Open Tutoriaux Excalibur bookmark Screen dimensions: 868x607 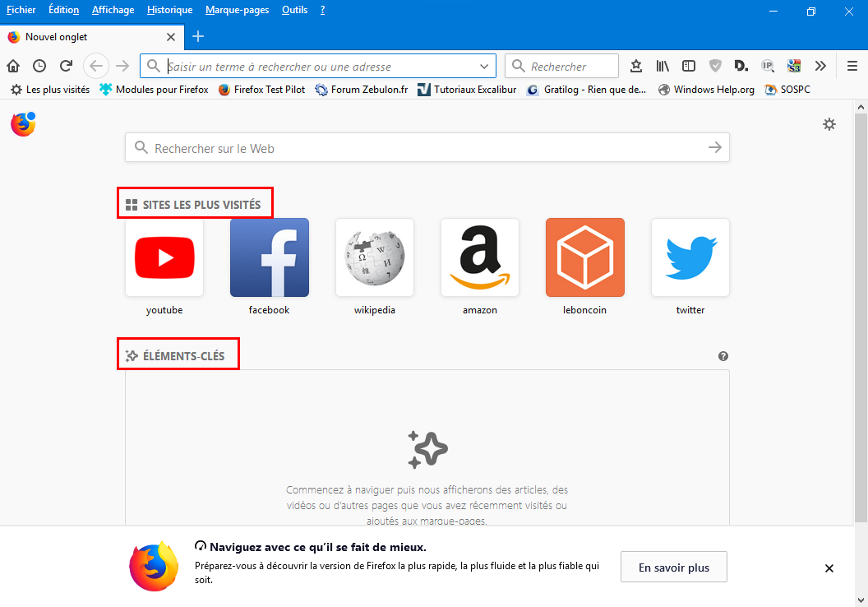[467, 90]
